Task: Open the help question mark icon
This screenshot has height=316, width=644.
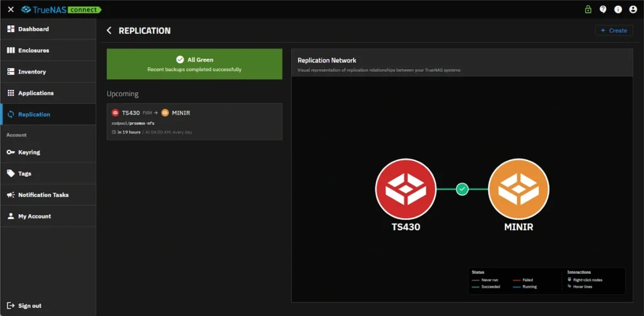Action: pos(603,9)
